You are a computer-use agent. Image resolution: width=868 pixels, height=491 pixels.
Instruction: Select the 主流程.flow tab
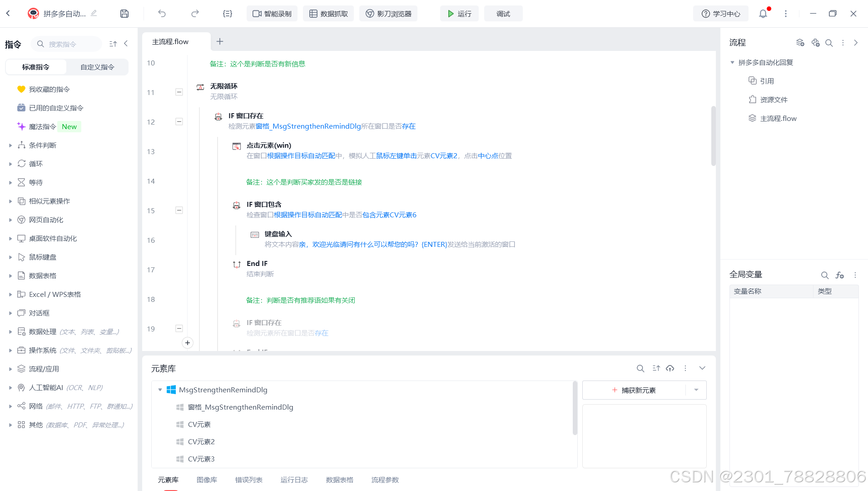tap(176, 41)
